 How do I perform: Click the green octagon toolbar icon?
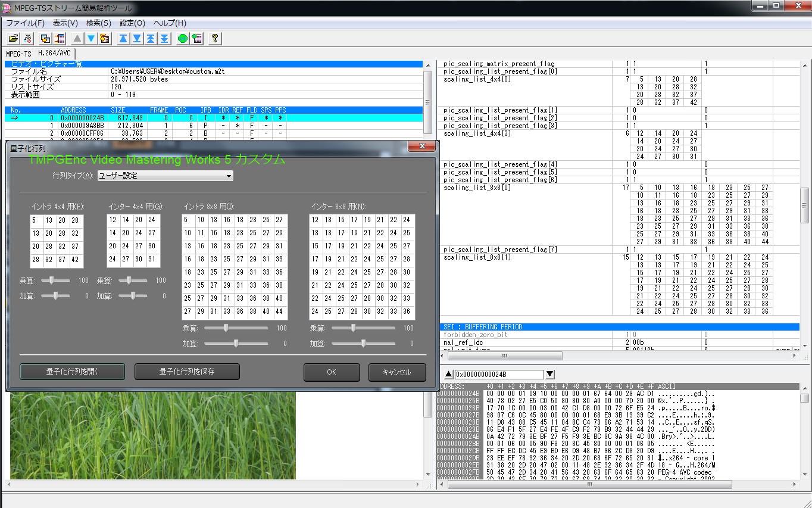point(183,39)
